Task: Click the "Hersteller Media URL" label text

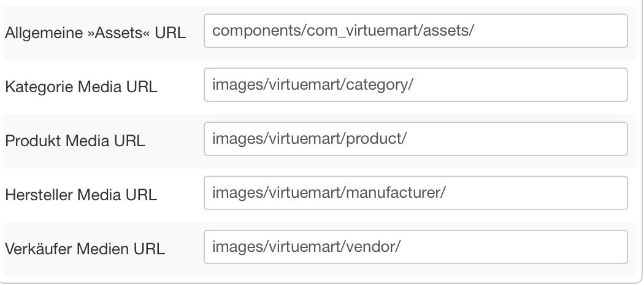Action: tap(81, 195)
